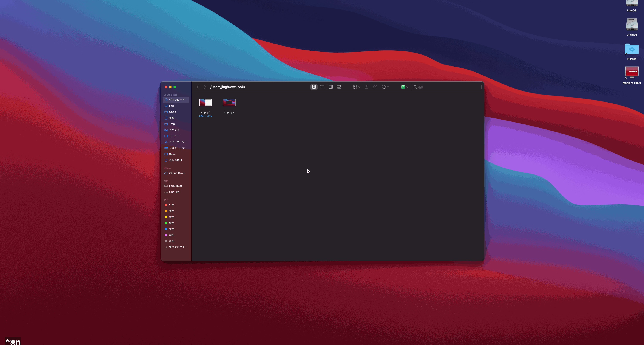
Task: Open the share/action icon menu
Action: (367, 87)
